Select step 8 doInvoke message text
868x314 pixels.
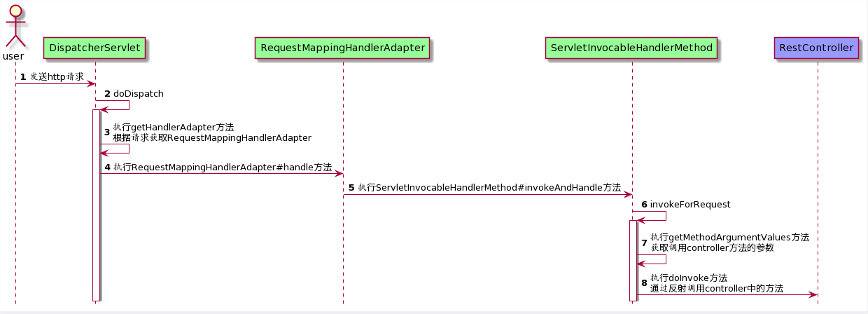716,283
